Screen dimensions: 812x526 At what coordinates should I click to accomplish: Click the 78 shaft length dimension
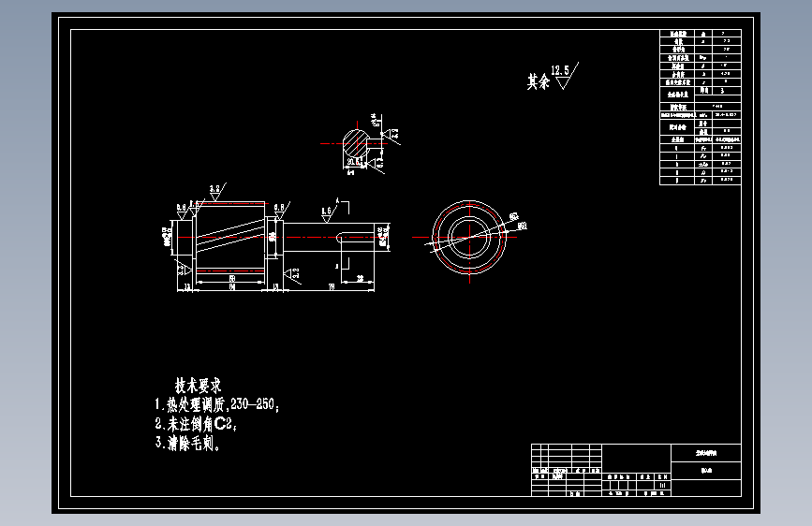332,286
